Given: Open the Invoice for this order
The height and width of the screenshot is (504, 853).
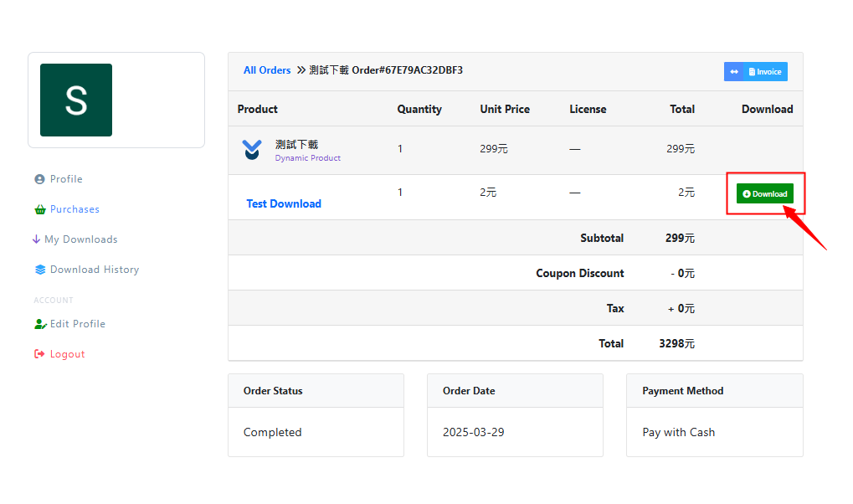Looking at the screenshot, I should click(765, 72).
